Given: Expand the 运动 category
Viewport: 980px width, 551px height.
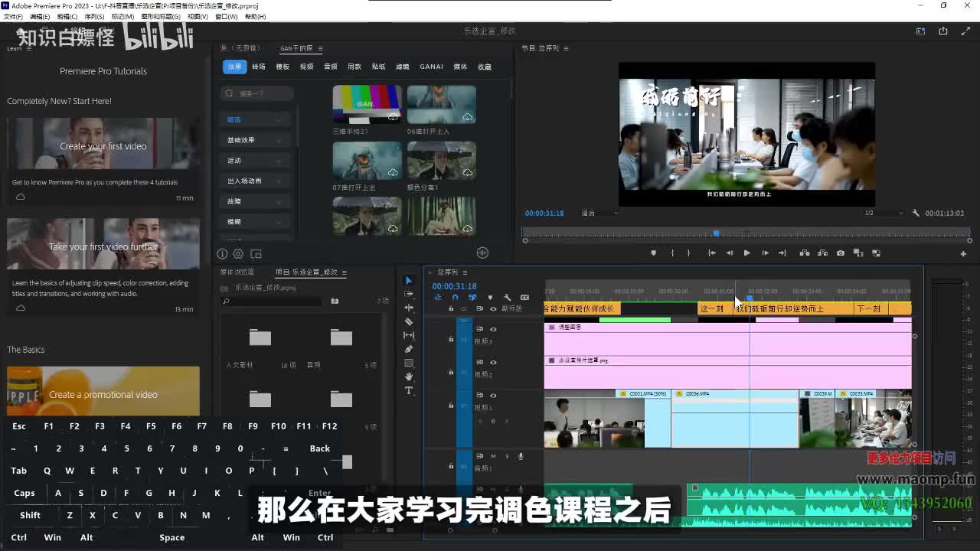Looking at the screenshot, I should pyautogui.click(x=256, y=161).
